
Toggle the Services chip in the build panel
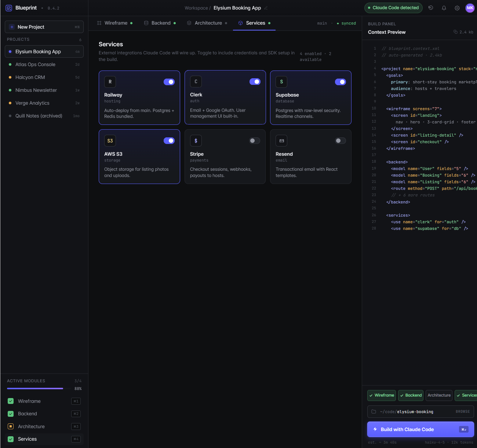466,395
